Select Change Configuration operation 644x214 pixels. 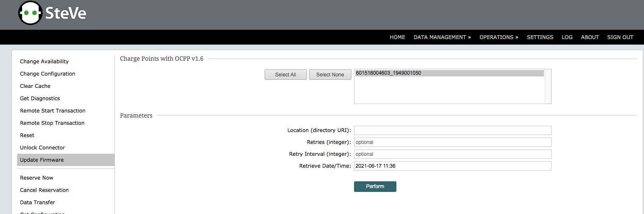[66, 74]
